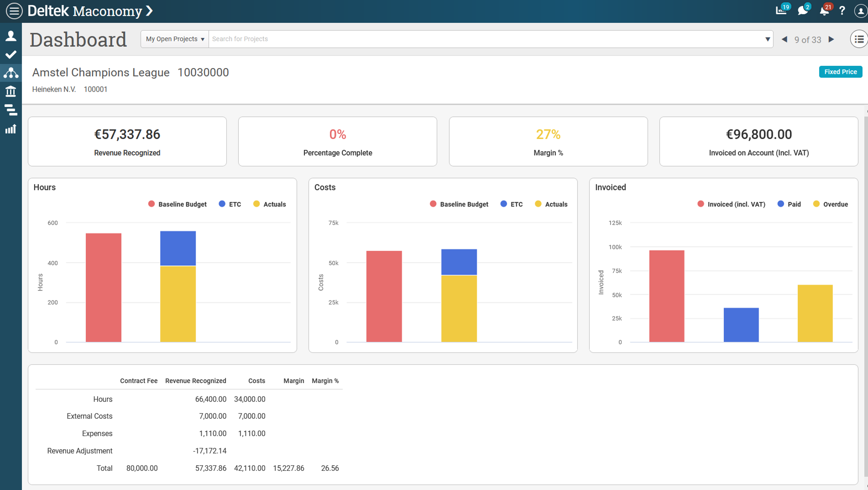Screen dimensions: 868x490
Task: Click red Baseline Budget bar in Hours chart
Action: tap(104, 288)
